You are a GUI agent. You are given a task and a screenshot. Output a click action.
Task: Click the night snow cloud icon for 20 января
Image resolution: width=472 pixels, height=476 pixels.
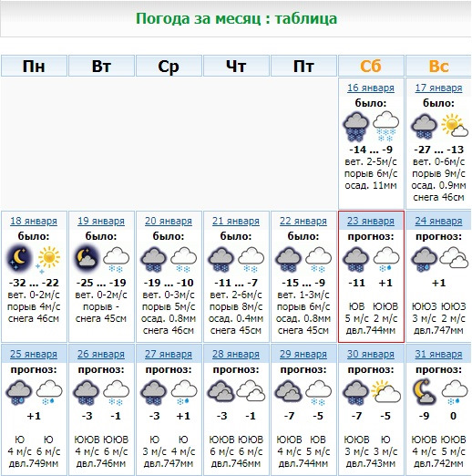click(154, 259)
